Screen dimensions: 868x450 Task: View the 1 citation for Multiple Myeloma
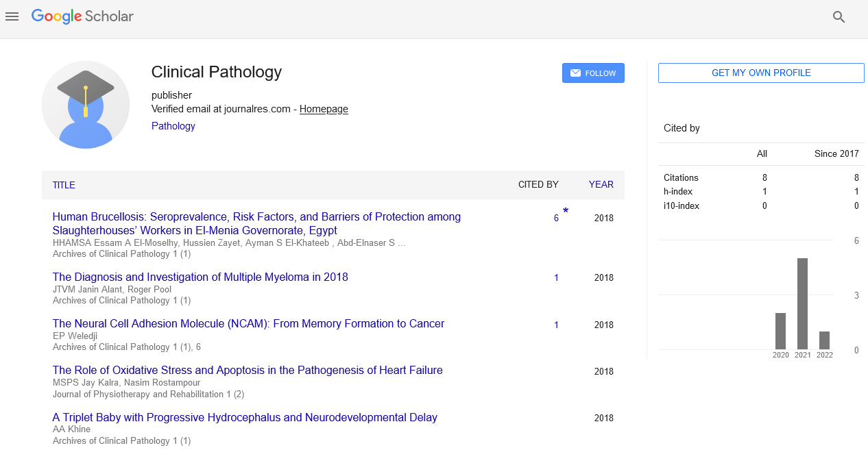coord(556,278)
